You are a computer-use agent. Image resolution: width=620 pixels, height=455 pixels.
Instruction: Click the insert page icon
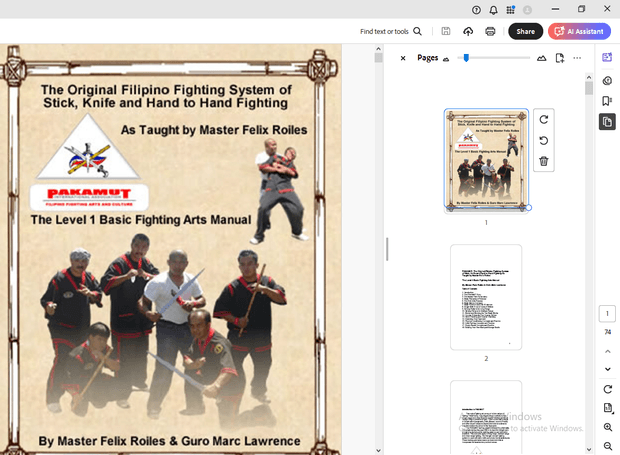click(x=560, y=58)
